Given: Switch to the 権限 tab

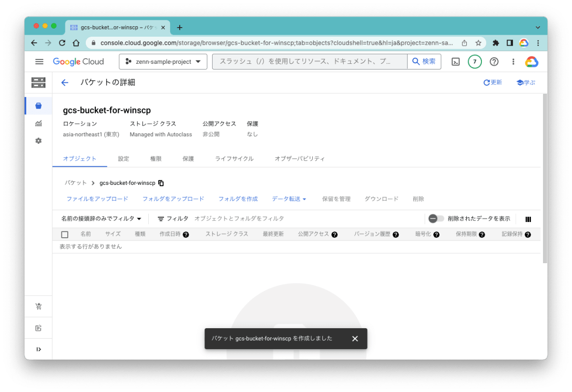Looking at the screenshot, I should point(156,159).
